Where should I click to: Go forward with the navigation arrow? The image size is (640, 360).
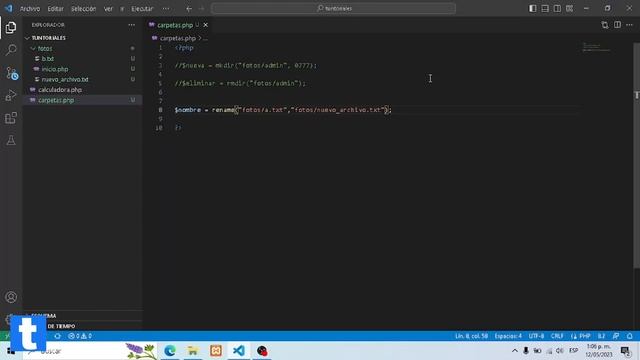pos(201,9)
